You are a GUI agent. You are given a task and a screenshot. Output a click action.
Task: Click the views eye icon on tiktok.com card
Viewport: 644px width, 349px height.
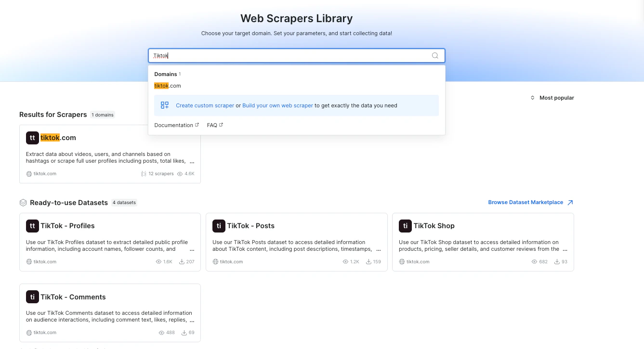(180, 174)
